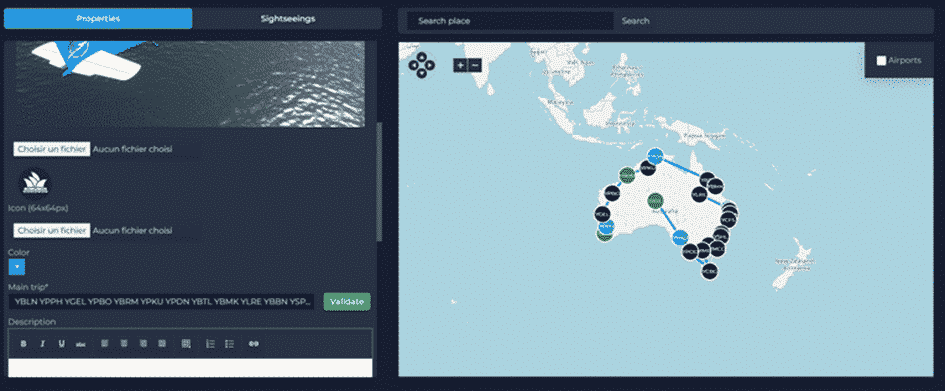Switch to the Sightseeings tab
The height and width of the screenshot is (391, 945).
287,19
